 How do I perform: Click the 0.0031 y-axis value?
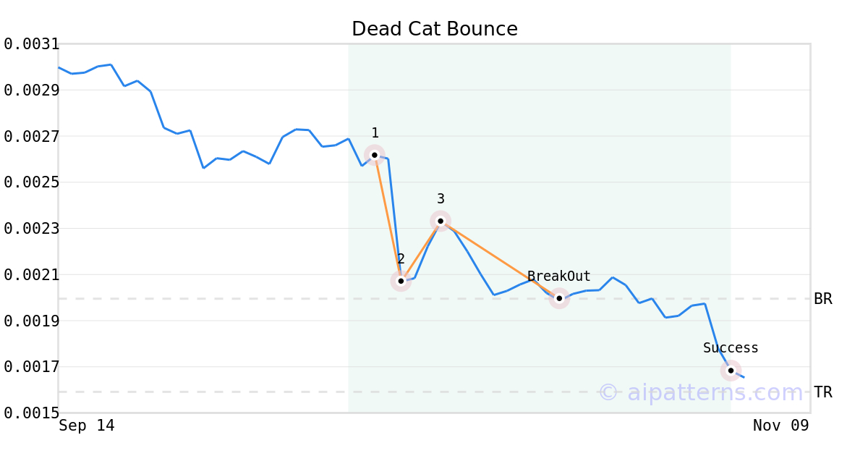[31, 44]
